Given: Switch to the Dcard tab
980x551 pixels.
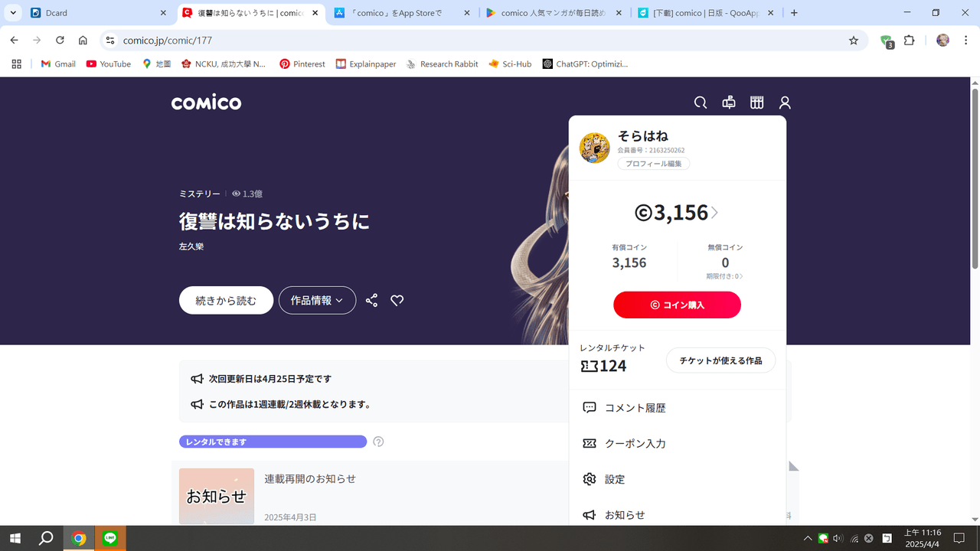Looking at the screenshot, I should (100, 13).
